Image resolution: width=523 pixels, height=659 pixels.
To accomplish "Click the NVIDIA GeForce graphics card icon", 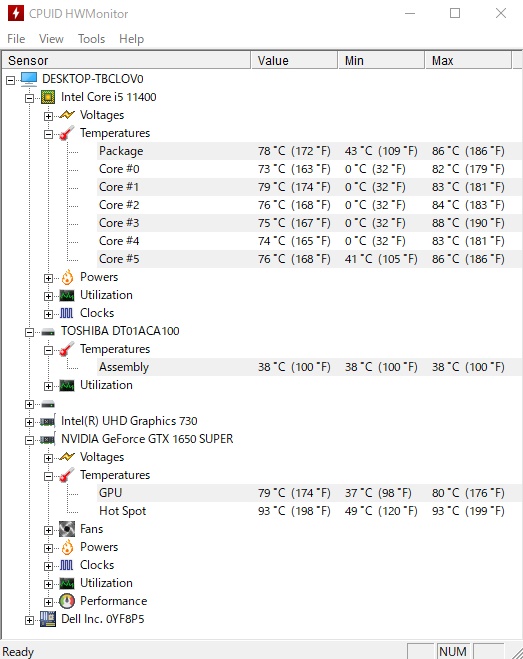I will point(47,440).
